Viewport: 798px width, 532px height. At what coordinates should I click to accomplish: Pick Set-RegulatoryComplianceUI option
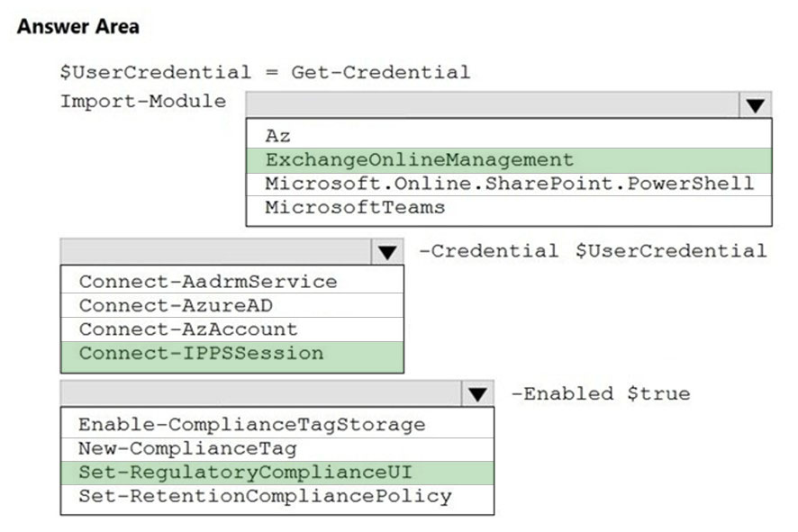tap(277, 473)
